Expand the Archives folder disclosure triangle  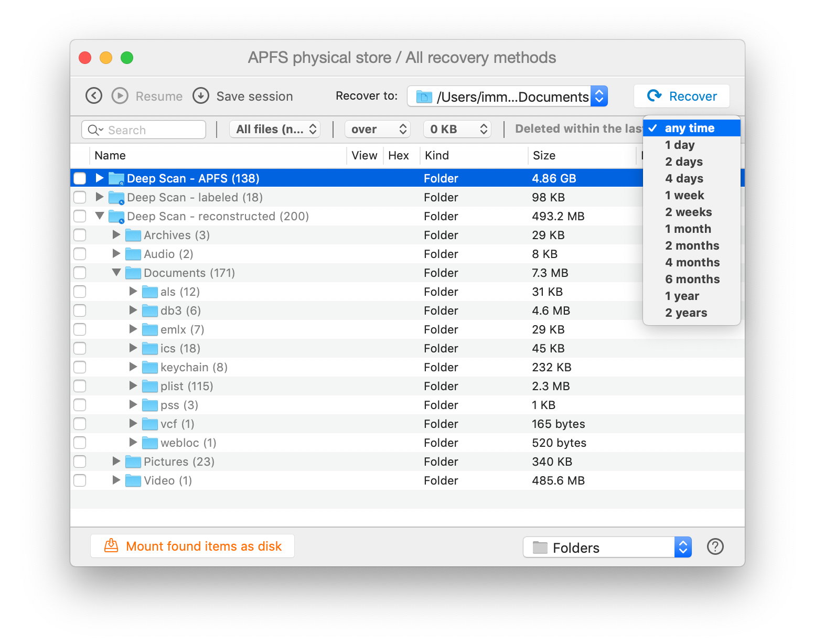coord(116,235)
